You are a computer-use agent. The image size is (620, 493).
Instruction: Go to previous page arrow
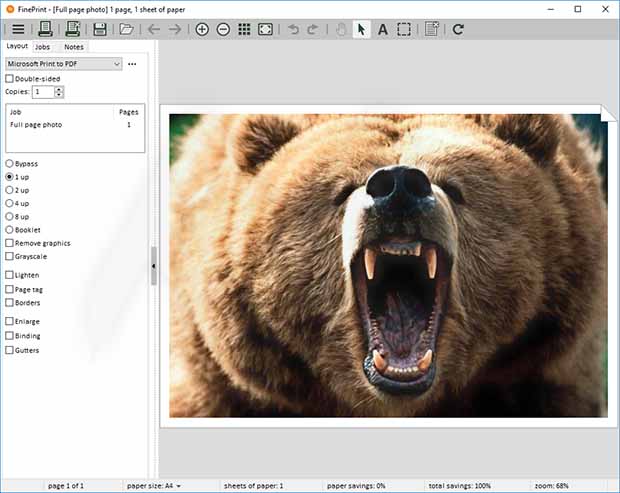click(x=154, y=29)
